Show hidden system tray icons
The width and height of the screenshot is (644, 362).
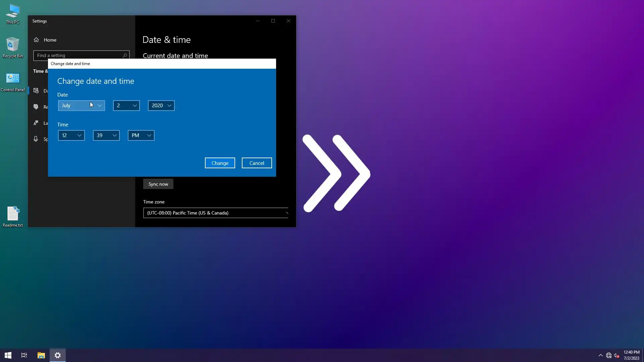click(600, 356)
